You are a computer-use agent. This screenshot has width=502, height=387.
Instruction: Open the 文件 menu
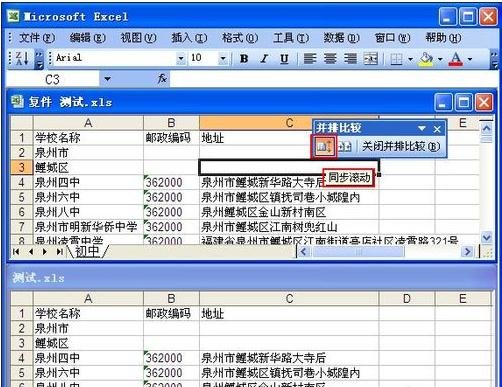37,38
